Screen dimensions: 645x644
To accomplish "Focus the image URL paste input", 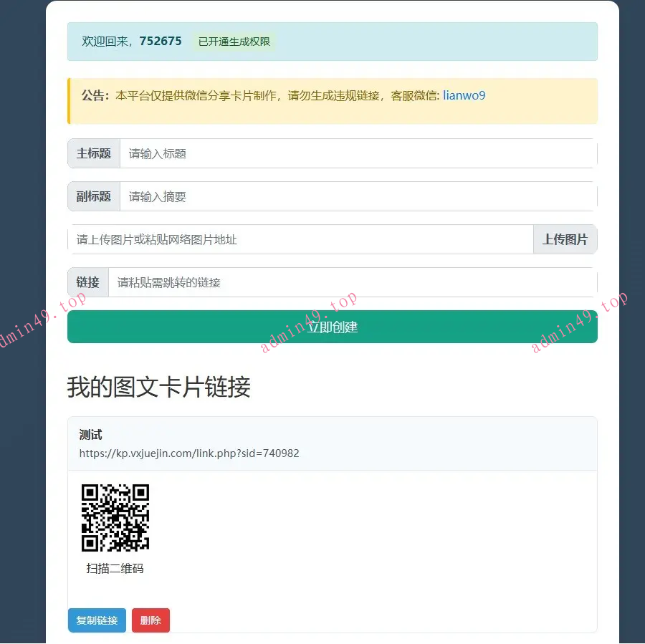I will click(287, 239).
